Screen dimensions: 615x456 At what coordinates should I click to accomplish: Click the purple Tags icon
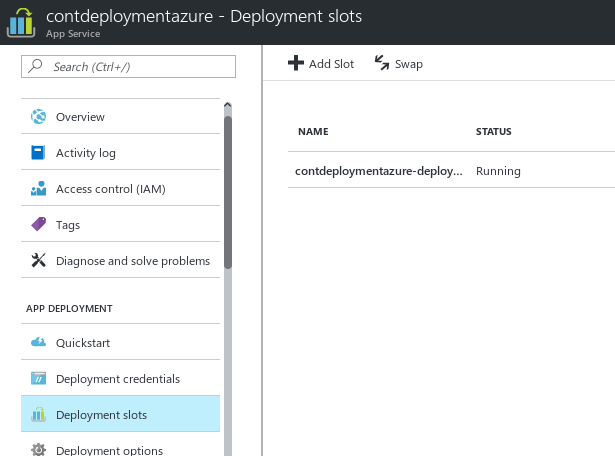[x=39, y=225]
